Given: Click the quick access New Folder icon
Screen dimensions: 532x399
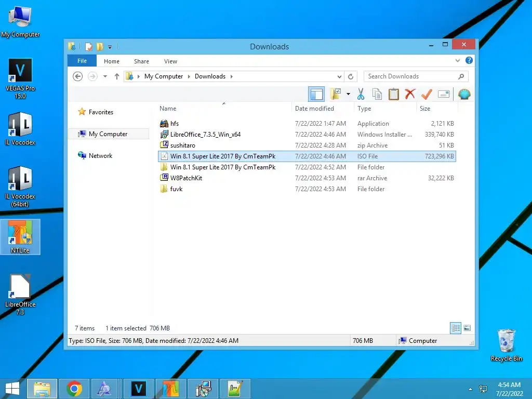Looking at the screenshot, I should click(100, 46).
